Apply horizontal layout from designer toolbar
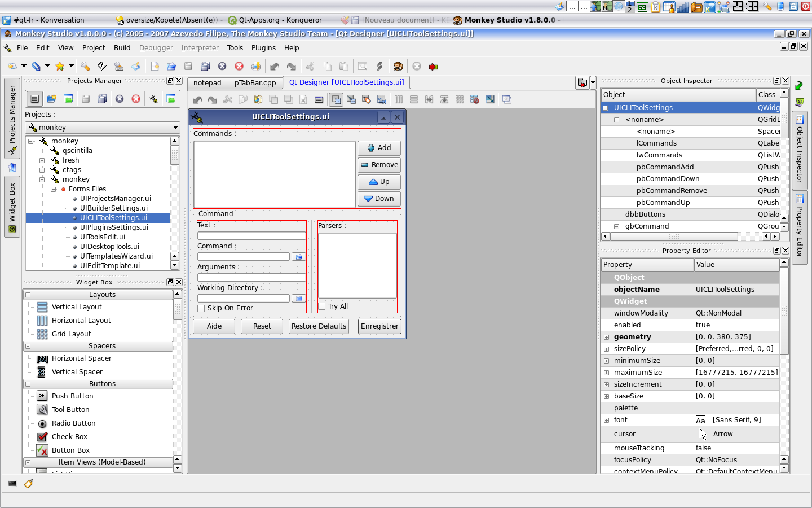This screenshot has height=508, width=812. coord(399,99)
